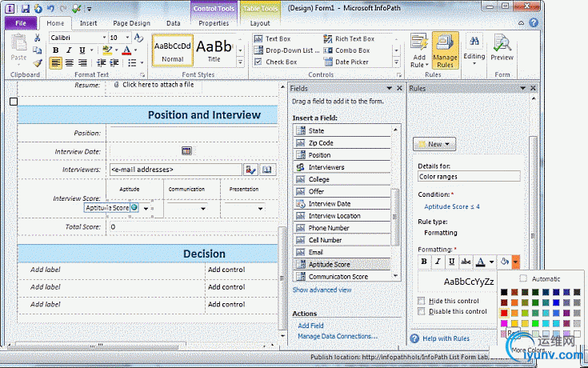Click the Manage Data Connections link
The height and width of the screenshot is (368, 588).
tap(337, 336)
